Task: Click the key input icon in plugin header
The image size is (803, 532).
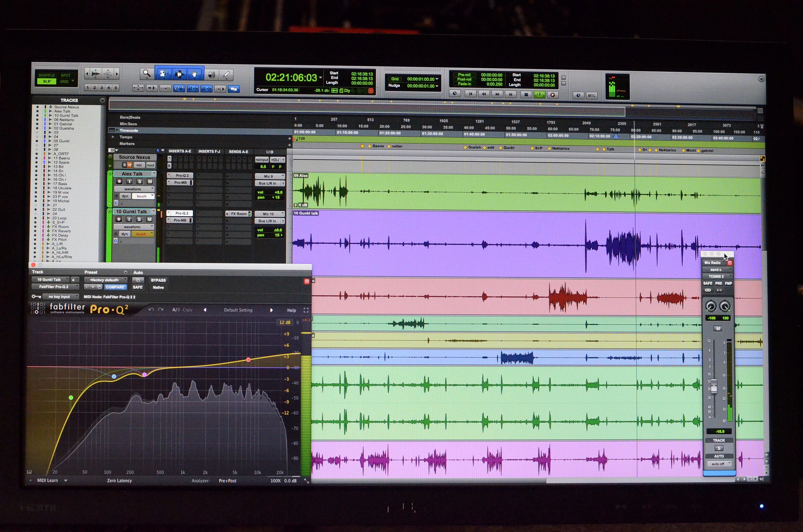Action: tap(36, 296)
